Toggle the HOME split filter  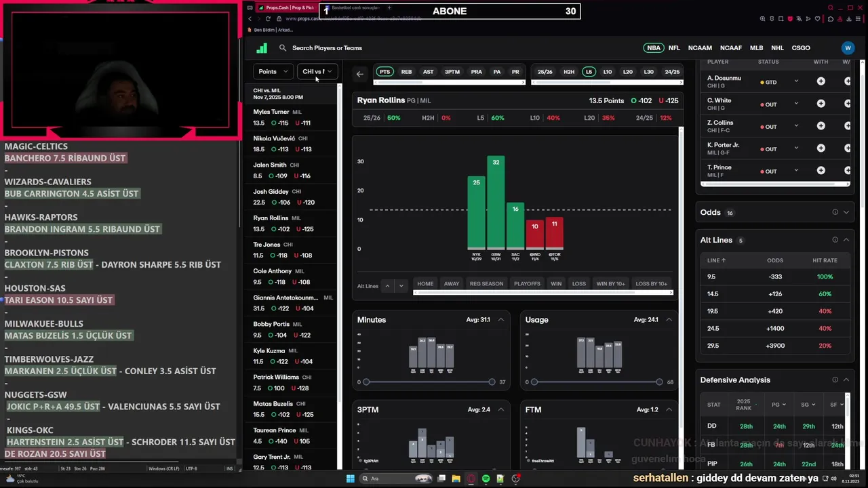pyautogui.click(x=425, y=284)
